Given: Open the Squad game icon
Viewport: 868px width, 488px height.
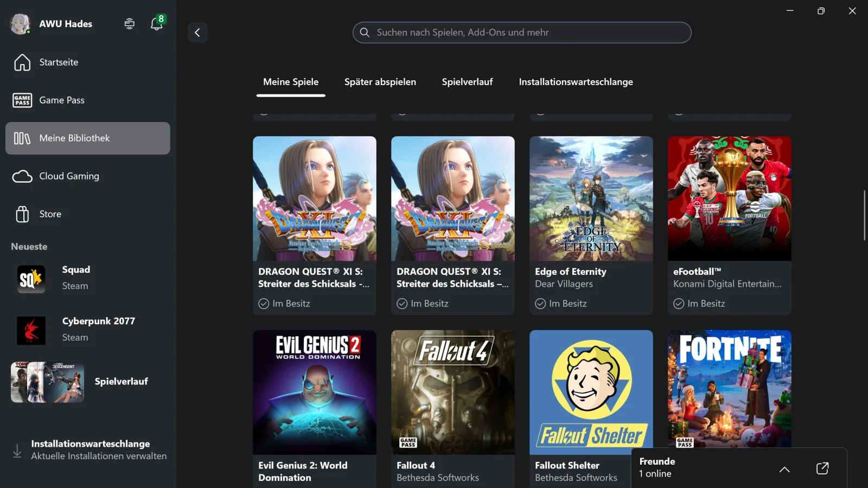Looking at the screenshot, I should 31,279.
